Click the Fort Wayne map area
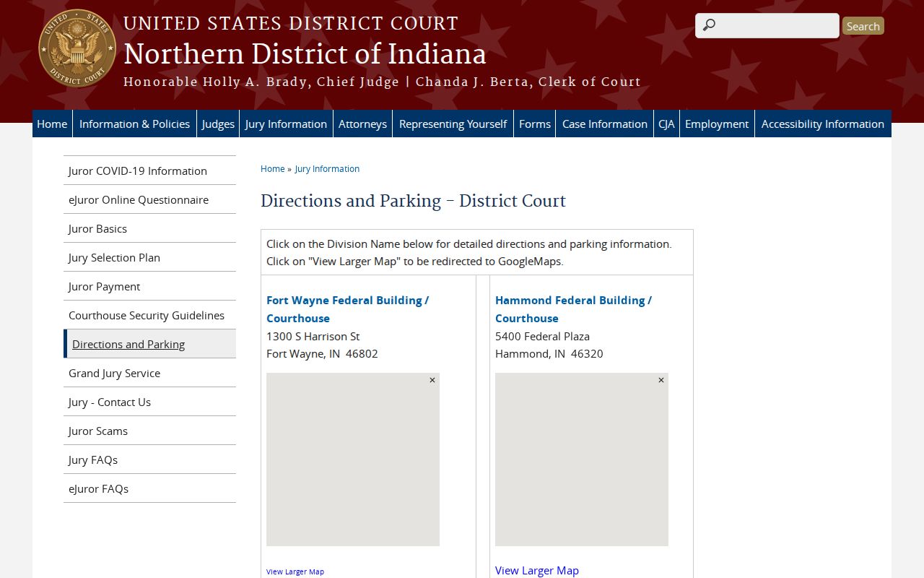Viewport: 924px width, 578px height. 353,460
